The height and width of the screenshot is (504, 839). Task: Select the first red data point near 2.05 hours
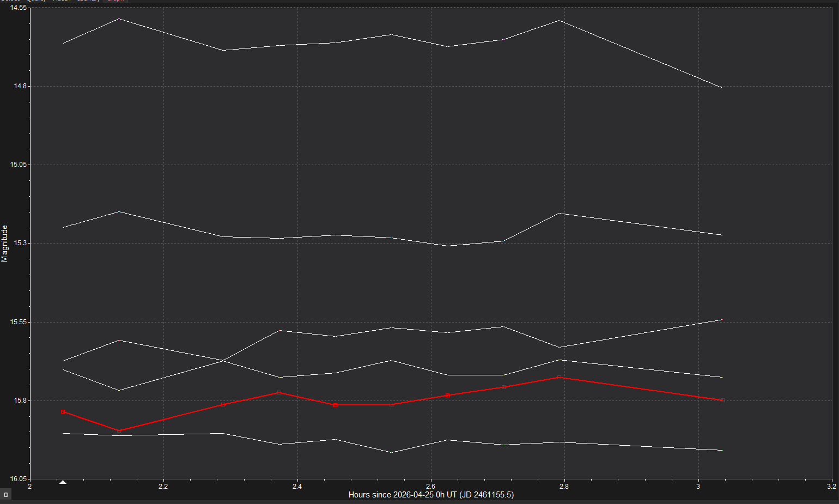(63, 412)
